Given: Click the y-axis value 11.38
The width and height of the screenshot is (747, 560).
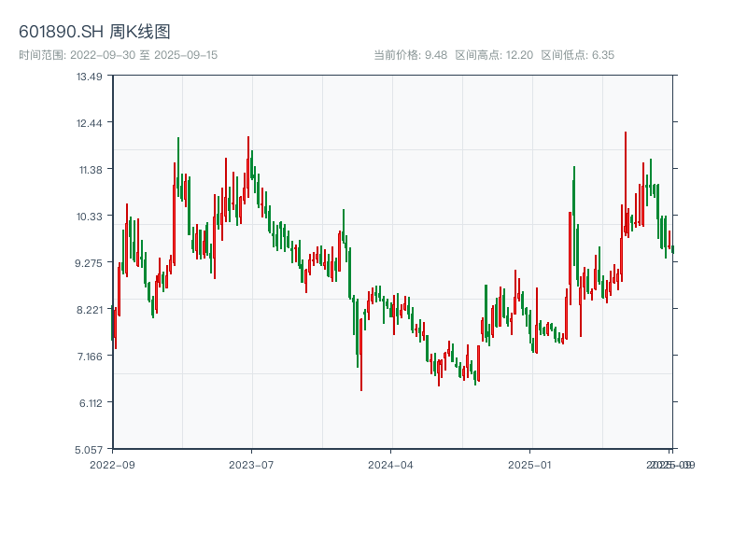Looking at the screenshot, I should [91, 170].
